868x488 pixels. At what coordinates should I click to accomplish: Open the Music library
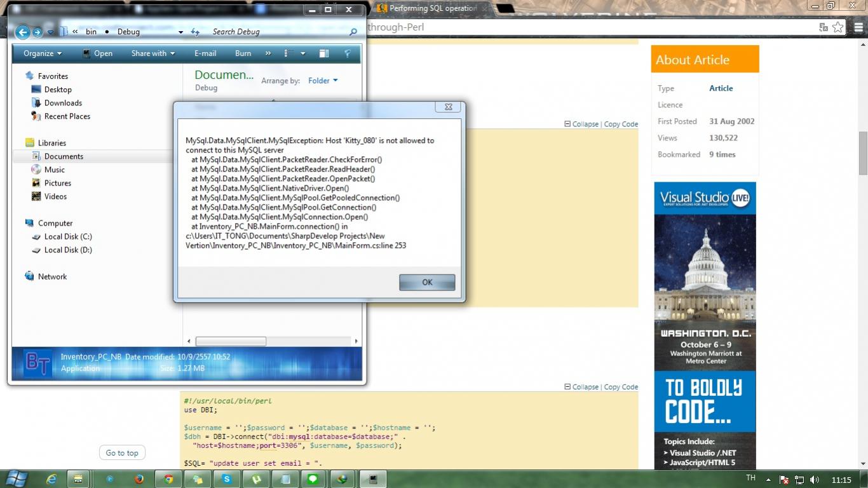tap(55, 170)
